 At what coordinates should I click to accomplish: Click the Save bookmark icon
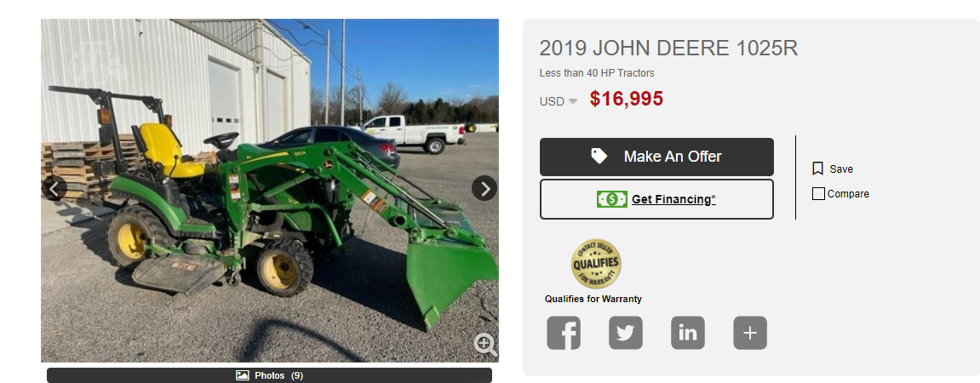[x=817, y=169]
